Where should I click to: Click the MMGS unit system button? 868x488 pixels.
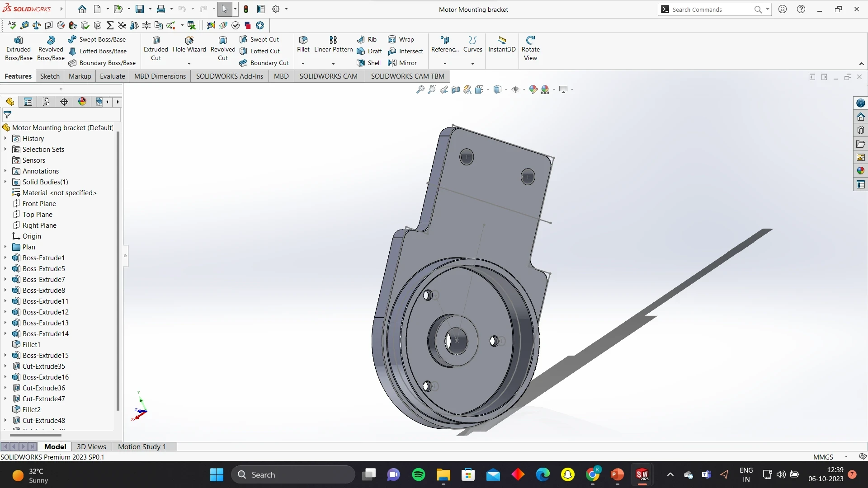point(823,457)
